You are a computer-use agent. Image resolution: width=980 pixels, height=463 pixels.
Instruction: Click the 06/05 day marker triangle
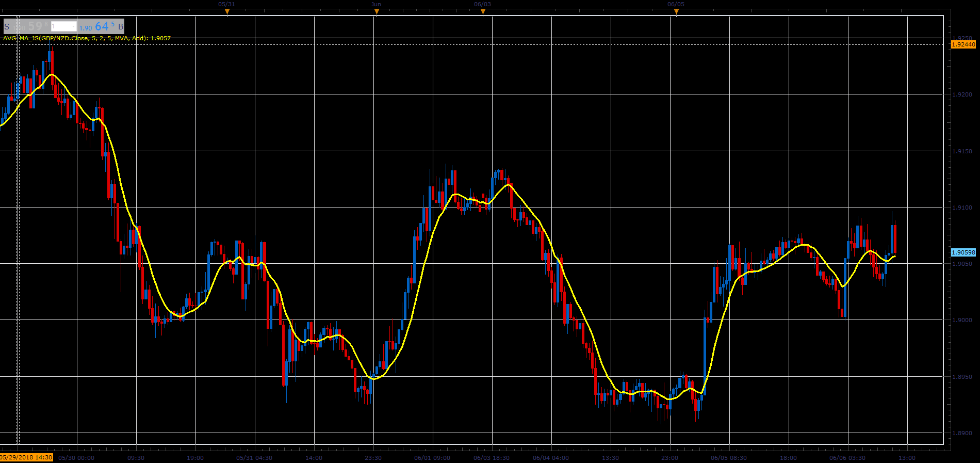pyautogui.click(x=676, y=12)
